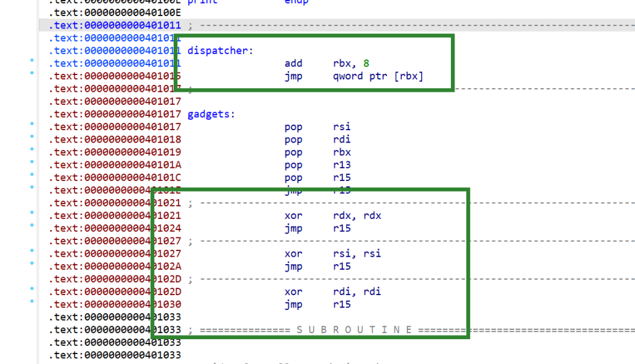Select the 'dispatcher:' label
Image resolution: width=635 pixels, height=364 pixels.
(x=220, y=51)
